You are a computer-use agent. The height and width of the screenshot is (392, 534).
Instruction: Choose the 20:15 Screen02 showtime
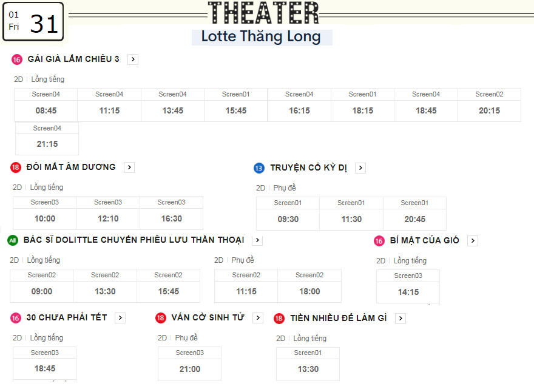click(489, 105)
